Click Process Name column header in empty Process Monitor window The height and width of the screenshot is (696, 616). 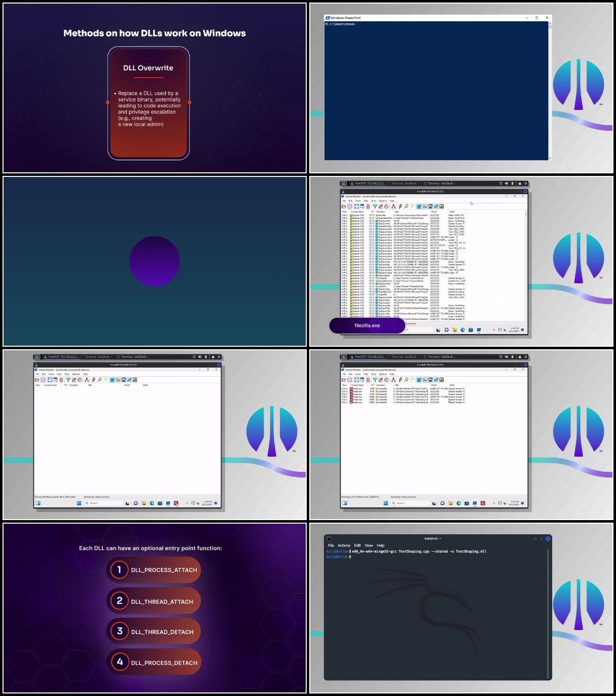[x=50, y=385]
